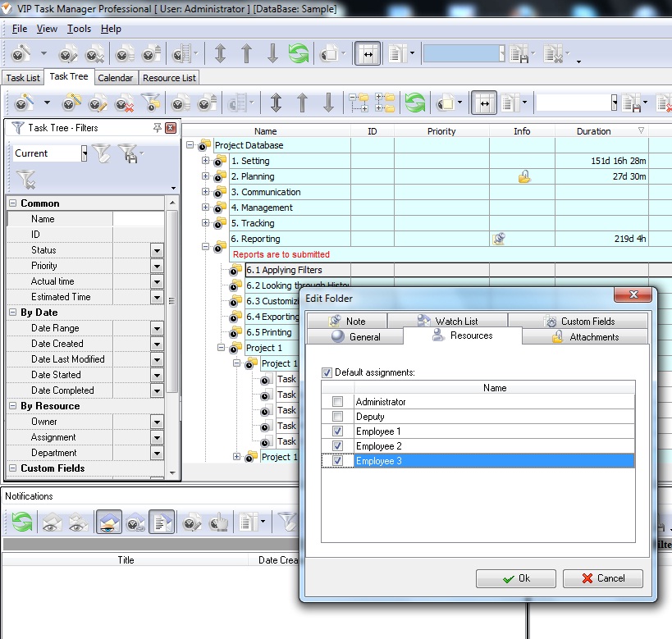
Task: Click the clear filter funnel icon in Filters panel
Action: 26,179
